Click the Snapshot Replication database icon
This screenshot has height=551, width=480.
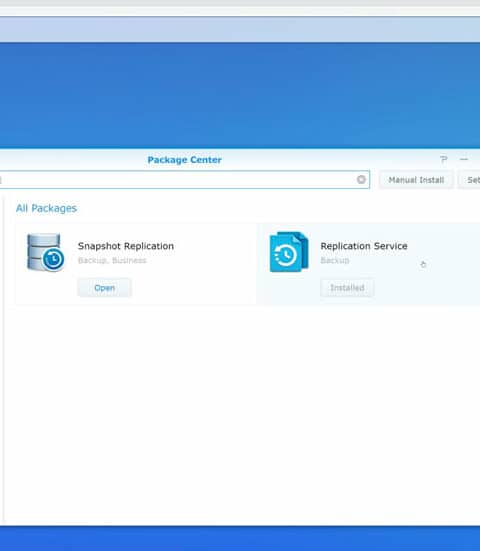click(45, 252)
